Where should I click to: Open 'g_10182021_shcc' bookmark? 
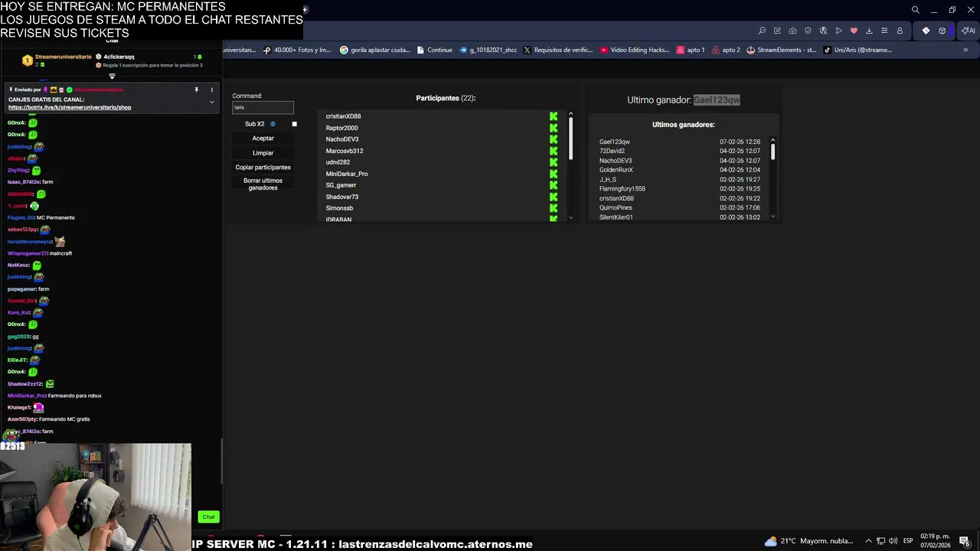pyautogui.click(x=488, y=50)
